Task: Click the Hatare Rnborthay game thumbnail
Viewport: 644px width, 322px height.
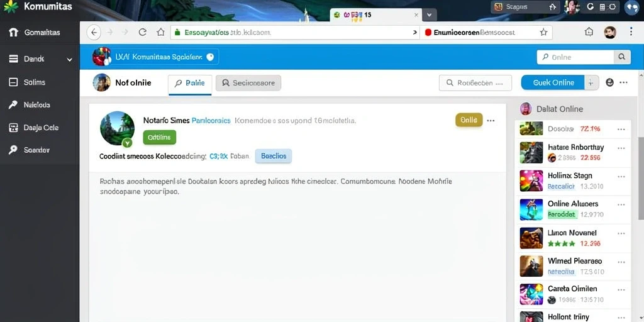Action: pos(531,152)
